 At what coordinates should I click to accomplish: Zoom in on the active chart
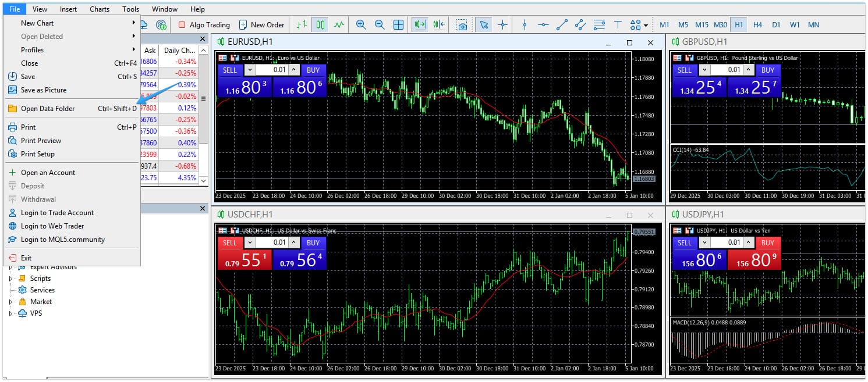(361, 24)
